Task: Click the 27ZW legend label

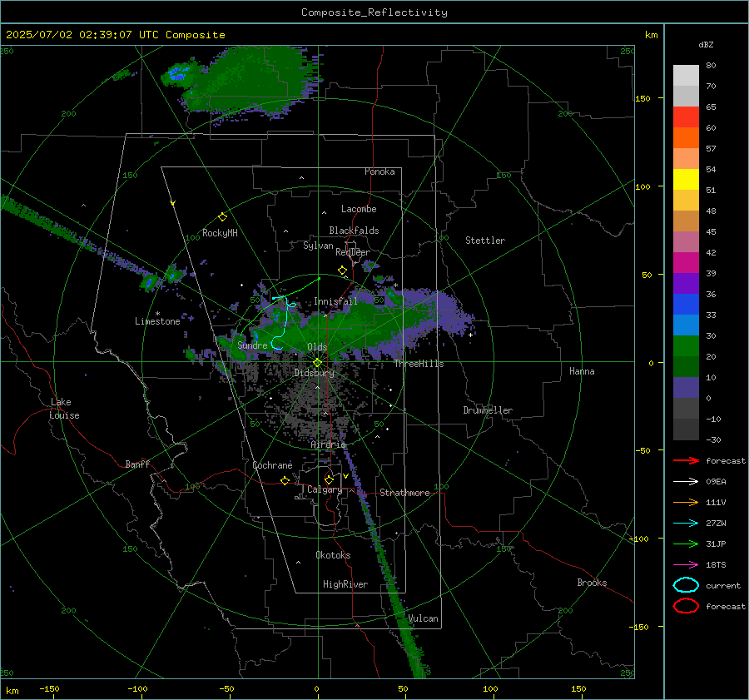Action: point(716,524)
